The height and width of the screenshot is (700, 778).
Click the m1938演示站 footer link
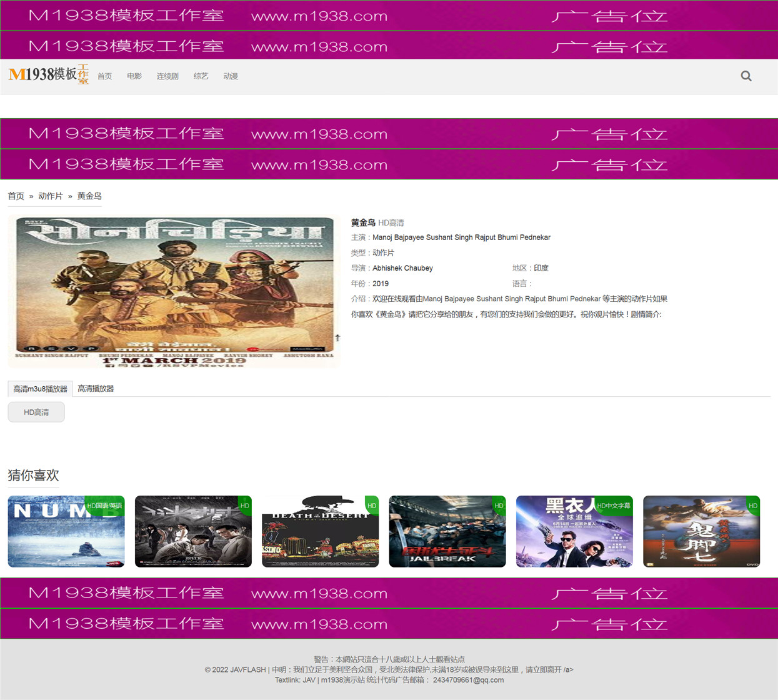(343, 680)
